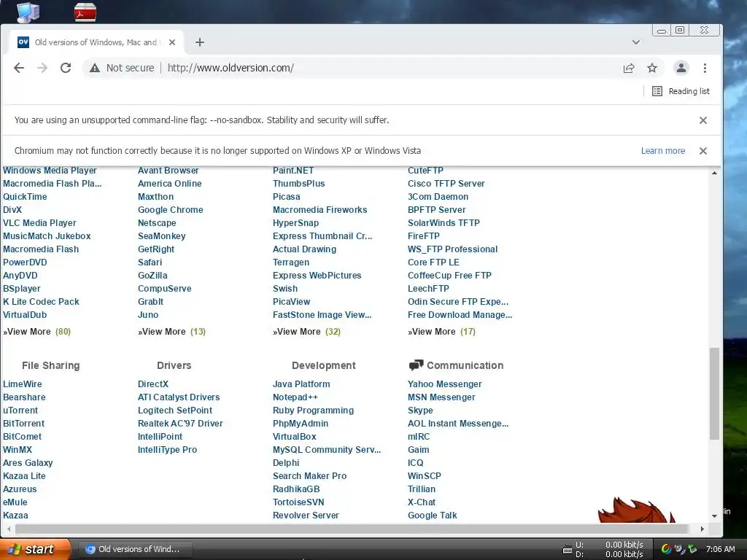This screenshot has width=747, height=560.
Task: Open the Drivers category heading
Action: (174, 365)
